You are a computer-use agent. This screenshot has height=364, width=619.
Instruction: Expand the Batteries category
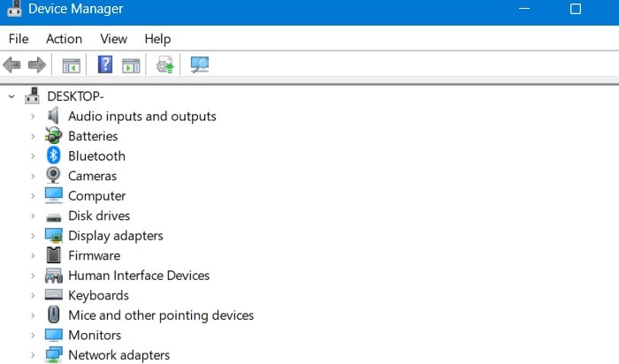point(33,136)
